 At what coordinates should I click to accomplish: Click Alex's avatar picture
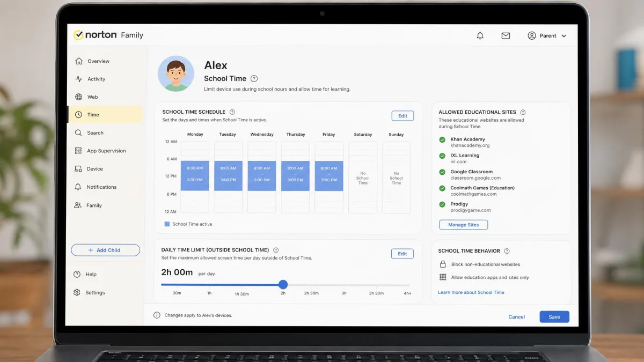[176, 73]
